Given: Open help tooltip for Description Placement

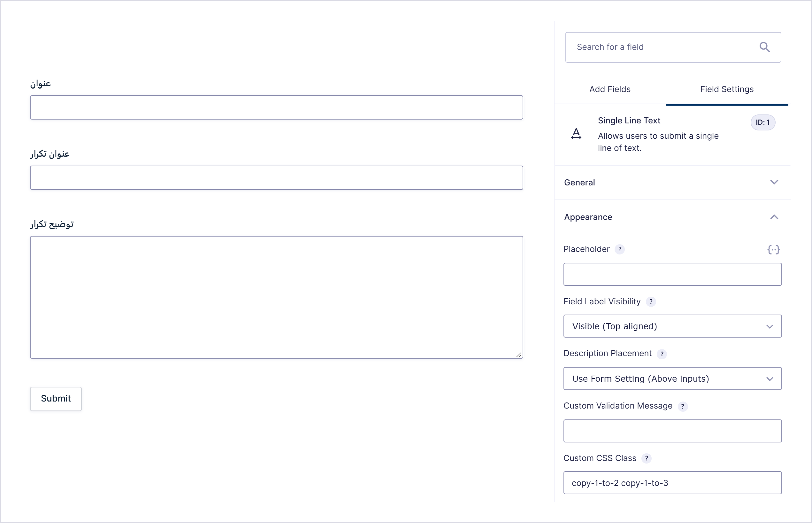Looking at the screenshot, I should tap(662, 354).
